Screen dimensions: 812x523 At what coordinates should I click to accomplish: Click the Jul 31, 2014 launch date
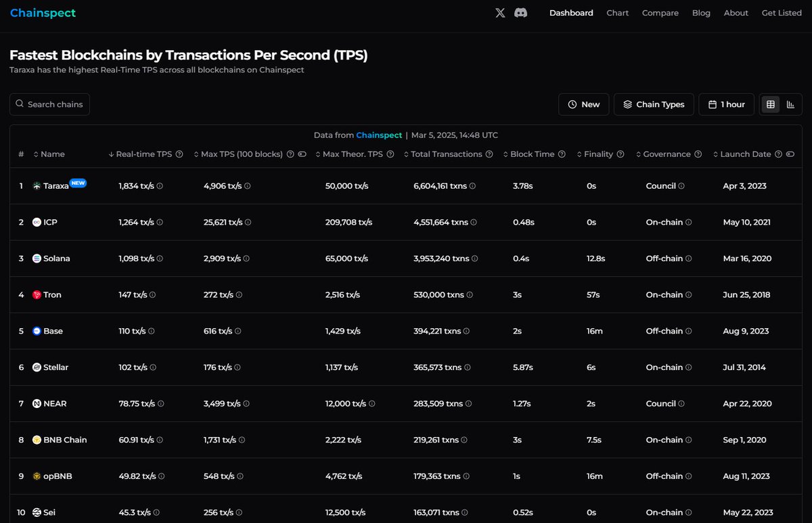(744, 367)
